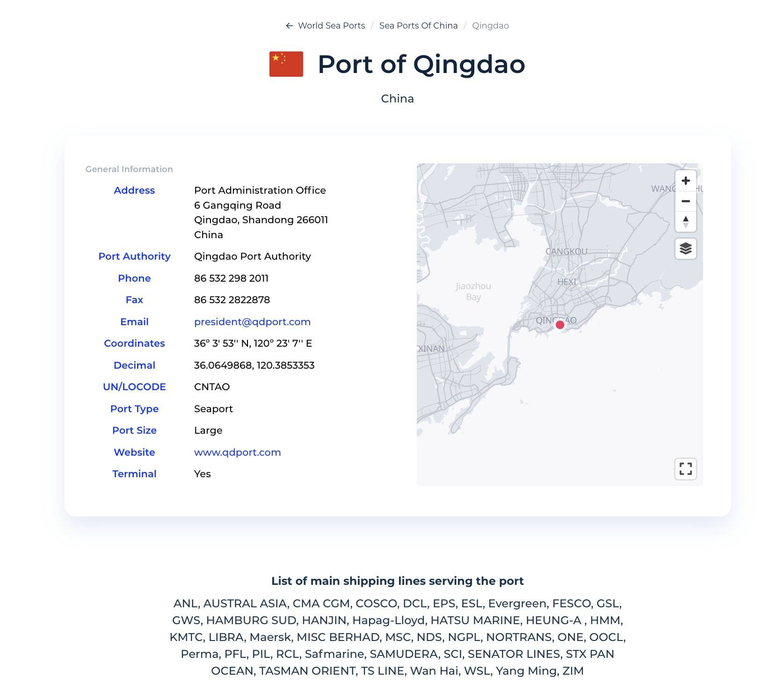Screen dimensions: 784x699
Task: Visit the www.qdport.com website link
Action: click(x=237, y=452)
